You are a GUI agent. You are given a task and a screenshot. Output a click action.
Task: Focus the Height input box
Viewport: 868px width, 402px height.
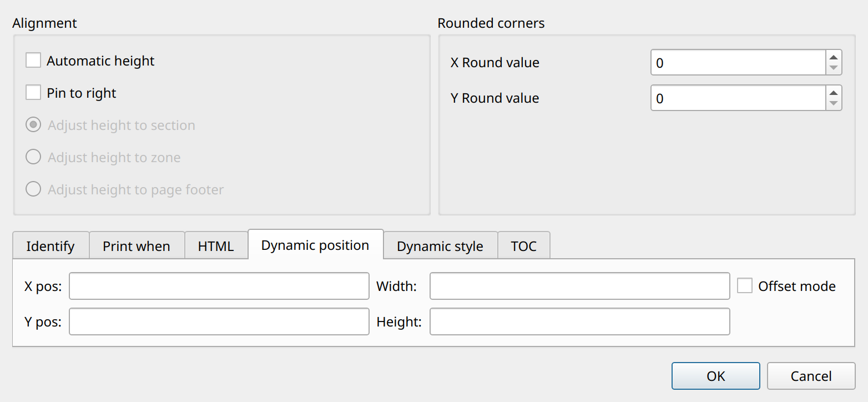coord(580,321)
